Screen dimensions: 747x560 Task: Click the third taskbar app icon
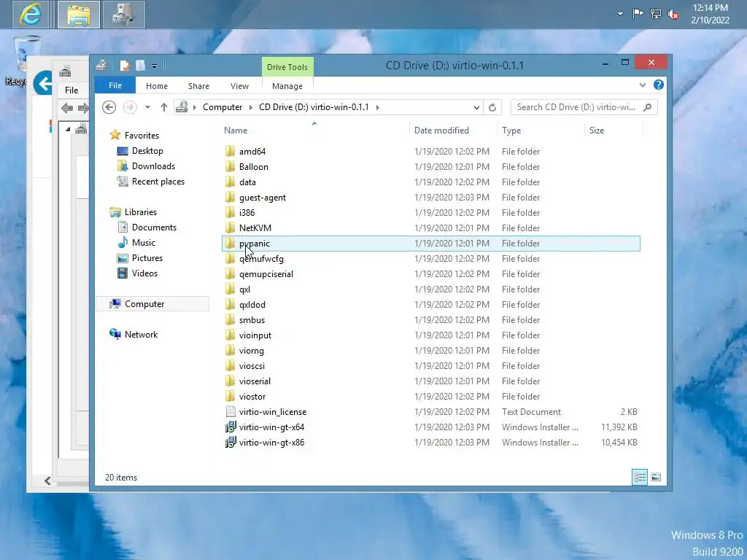click(123, 15)
